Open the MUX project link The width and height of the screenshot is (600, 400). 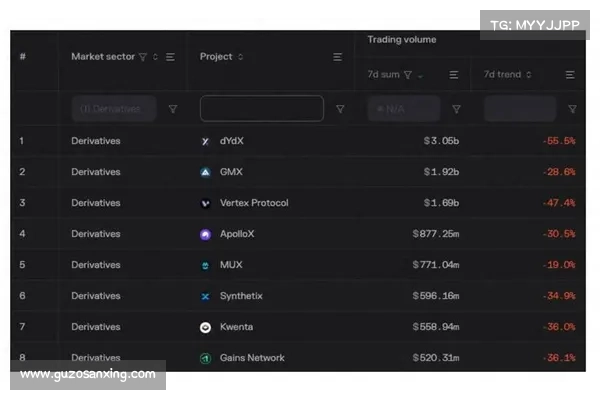coord(231,265)
